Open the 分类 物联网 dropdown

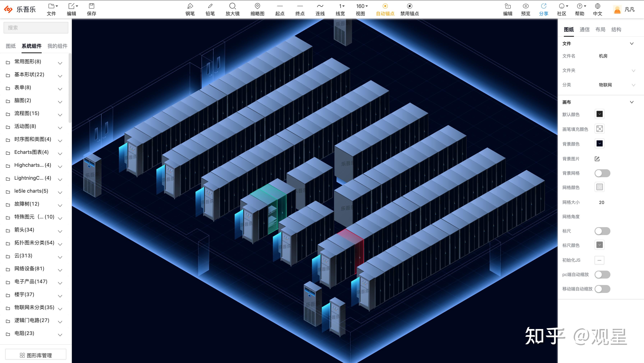pyautogui.click(x=616, y=85)
